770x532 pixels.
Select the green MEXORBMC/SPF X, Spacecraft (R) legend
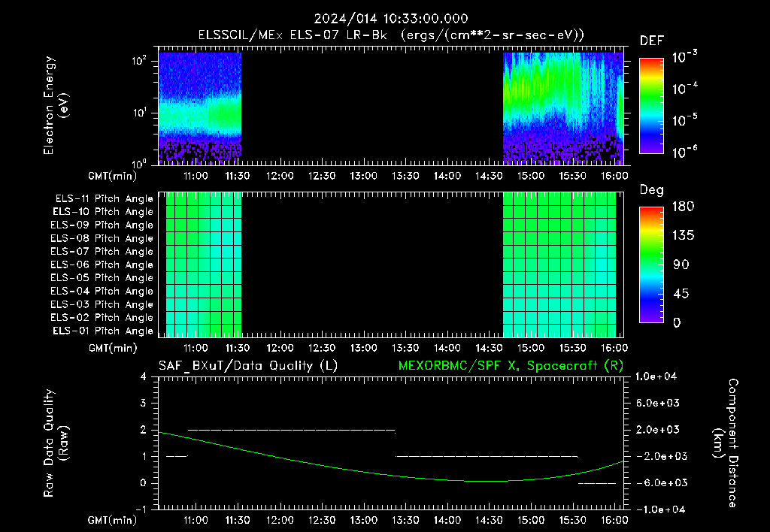[511, 366]
